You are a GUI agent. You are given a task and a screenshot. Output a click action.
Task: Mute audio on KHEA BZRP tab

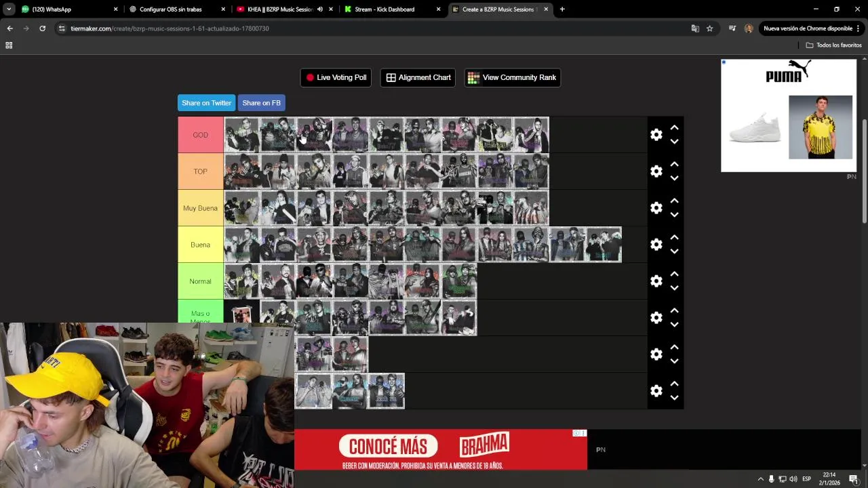pos(319,9)
